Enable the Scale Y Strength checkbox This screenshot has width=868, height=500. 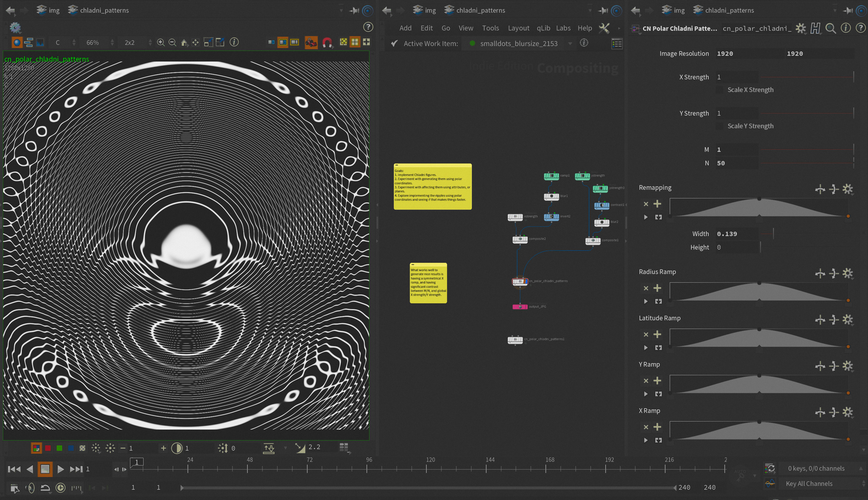tap(720, 126)
